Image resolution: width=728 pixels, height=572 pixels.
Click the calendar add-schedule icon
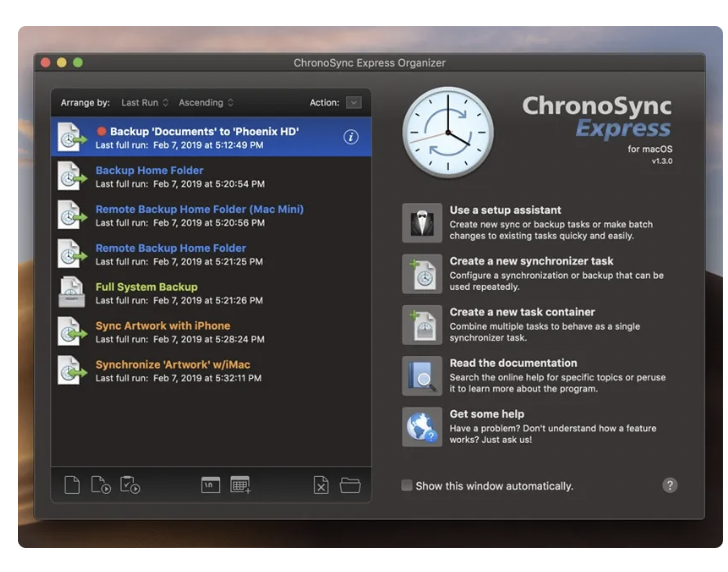tap(240, 485)
